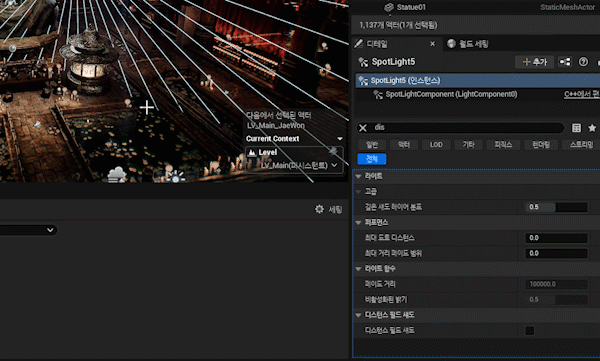Collapse the 고급 subsection
The height and width of the screenshot is (361, 600).
(359, 191)
